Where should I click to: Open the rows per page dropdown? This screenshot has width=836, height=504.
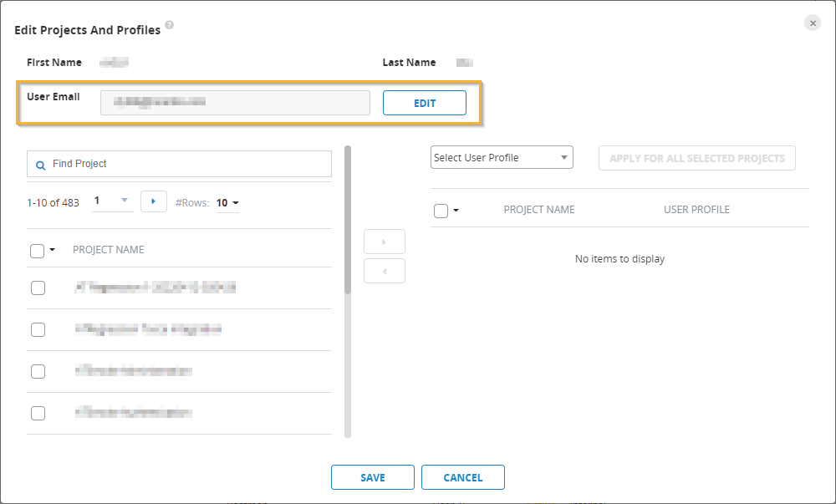pyautogui.click(x=228, y=202)
